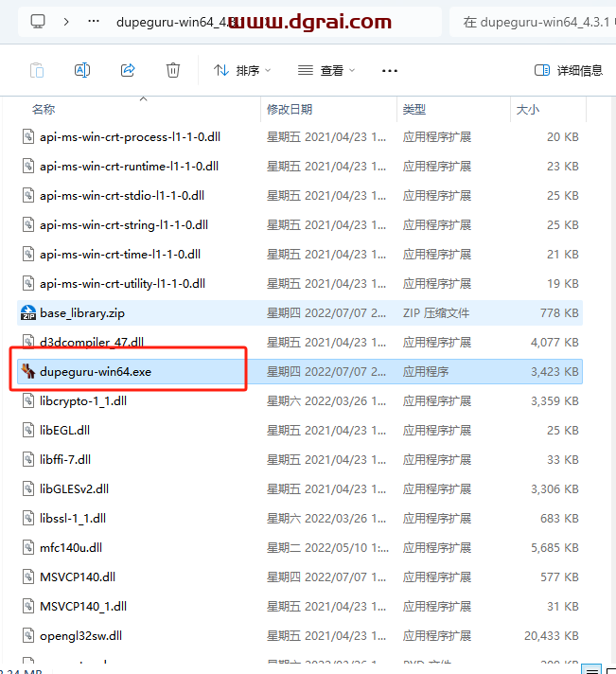Click the paste icon in toolbar
Screen dimensions: 616x674
[x=37, y=70]
